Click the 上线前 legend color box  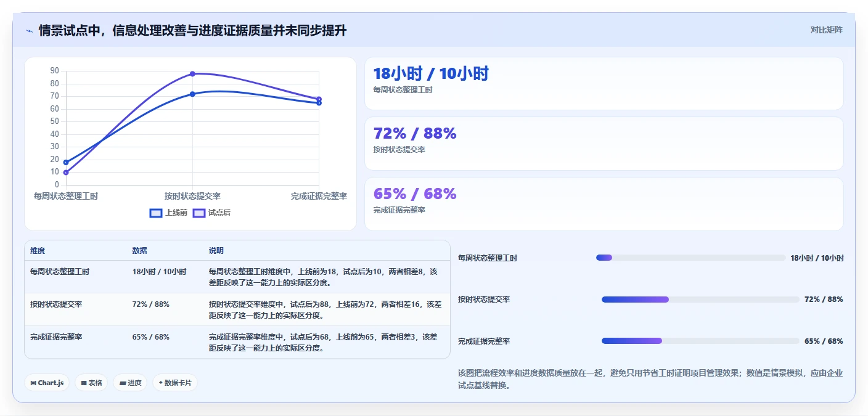point(156,213)
